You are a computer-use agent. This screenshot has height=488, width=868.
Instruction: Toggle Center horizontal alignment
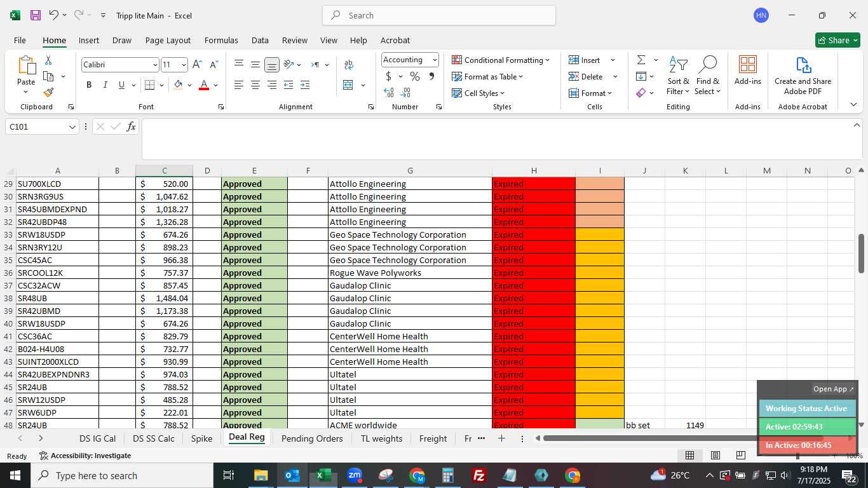click(255, 85)
